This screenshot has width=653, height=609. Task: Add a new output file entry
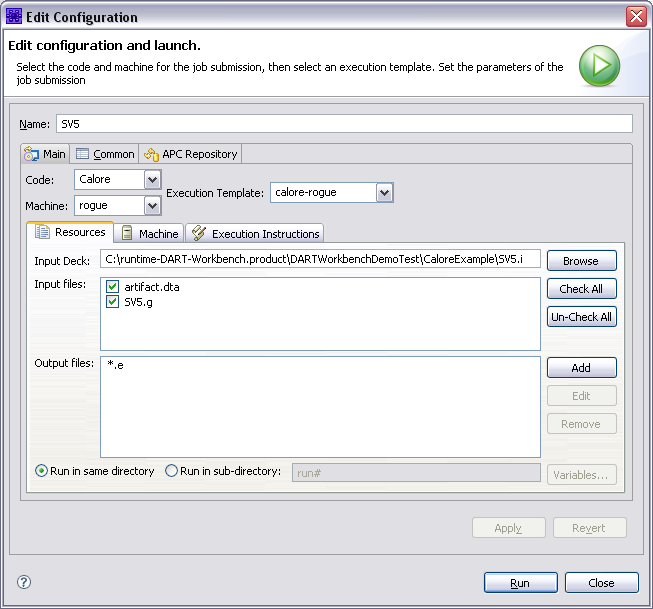tap(581, 368)
